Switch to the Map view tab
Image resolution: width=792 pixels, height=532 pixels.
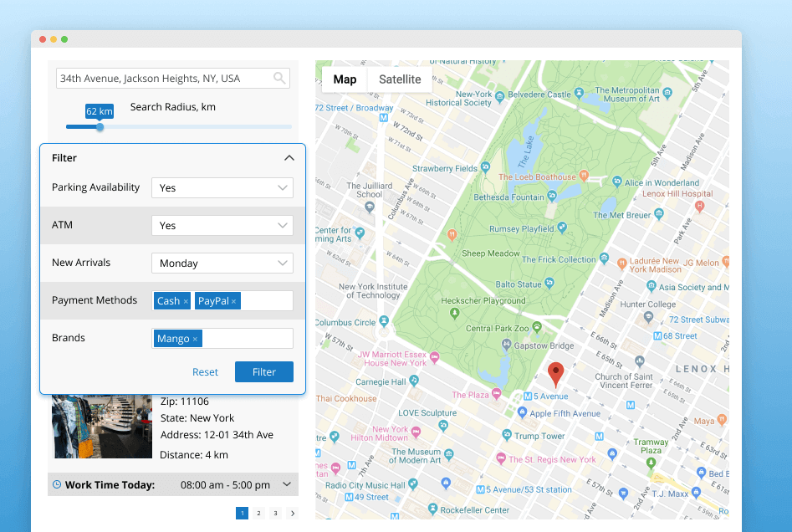pyautogui.click(x=345, y=79)
